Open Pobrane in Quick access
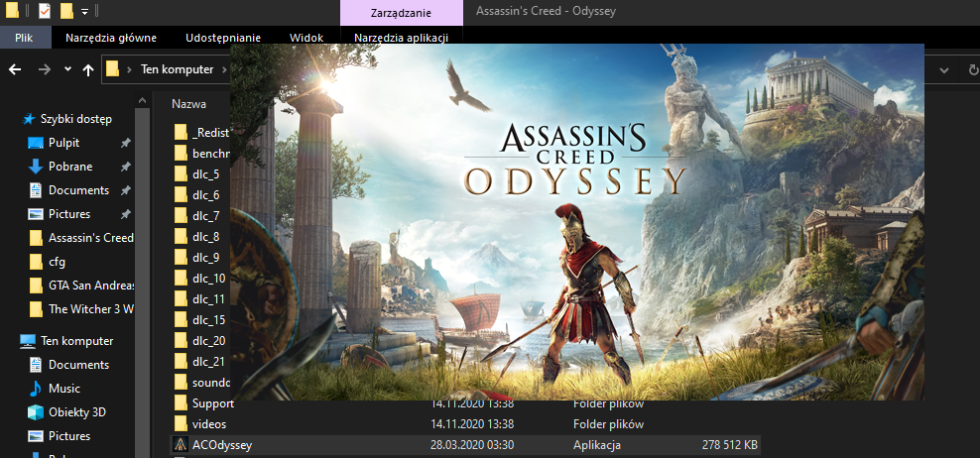Screen dimensions: 980x458 pos(70,167)
